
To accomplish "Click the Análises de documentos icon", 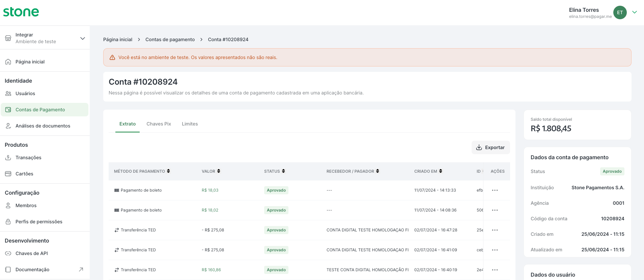I will pos(8,126).
